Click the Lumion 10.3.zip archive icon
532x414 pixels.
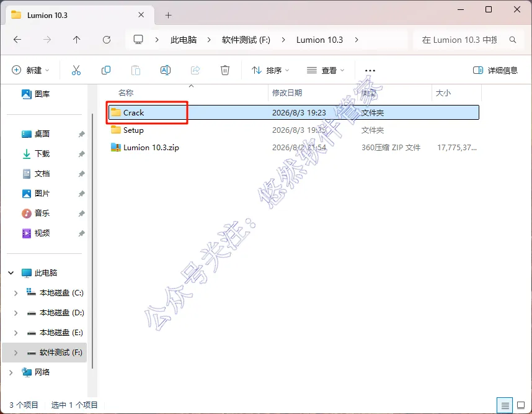pos(116,147)
